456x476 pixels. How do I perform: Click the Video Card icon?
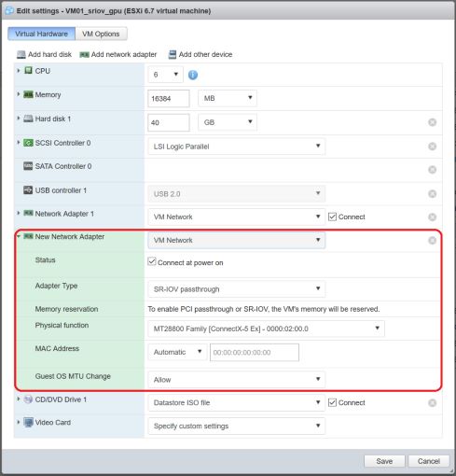click(28, 423)
